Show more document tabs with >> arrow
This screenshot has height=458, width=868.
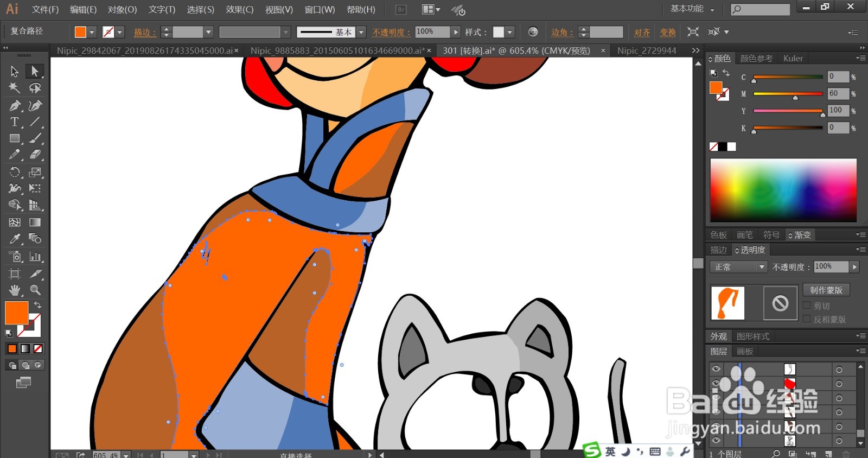pos(695,50)
